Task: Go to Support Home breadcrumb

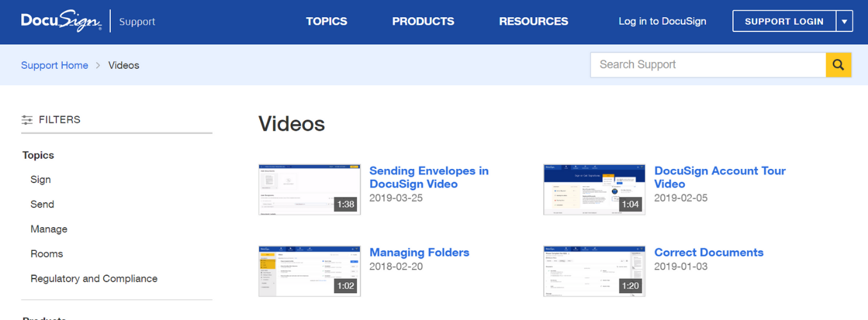Action: click(54, 65)
